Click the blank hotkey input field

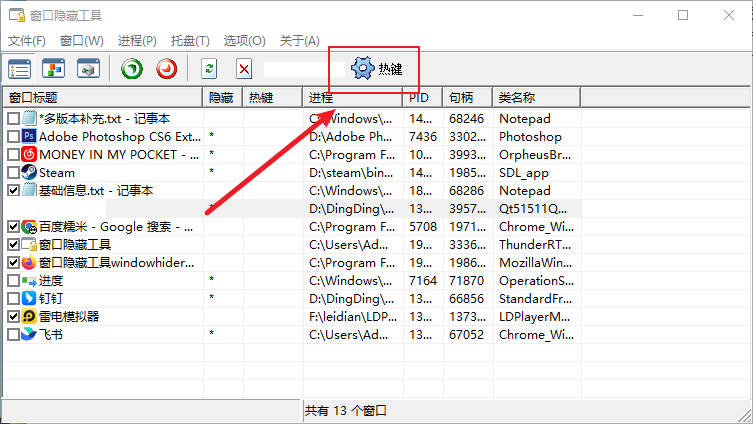[304, 69]
